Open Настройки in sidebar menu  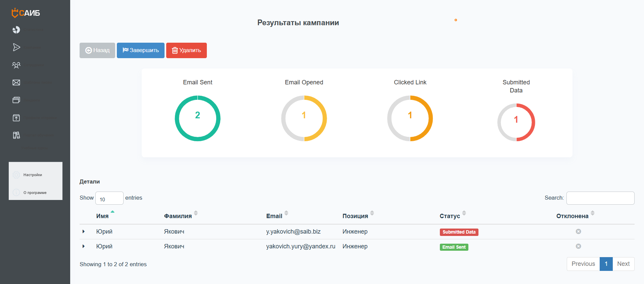point(33,175)
